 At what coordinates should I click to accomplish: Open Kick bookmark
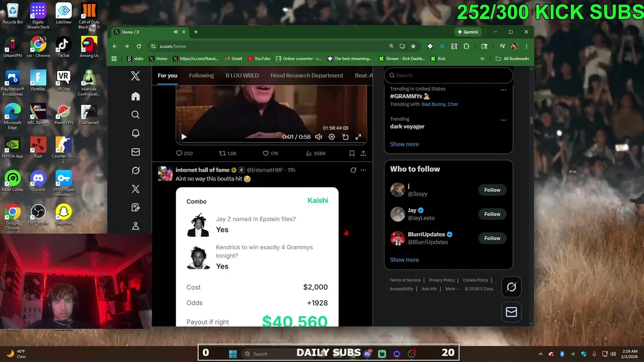click(438, 59)
